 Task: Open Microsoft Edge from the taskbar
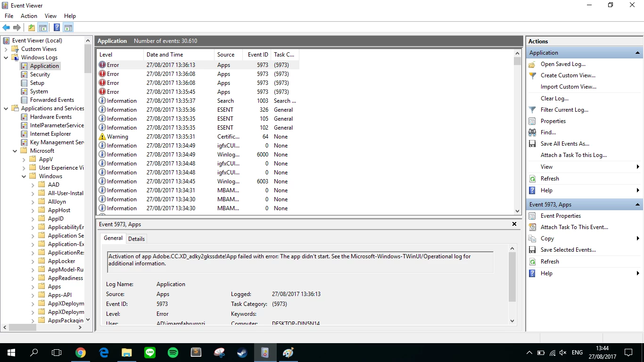tap(104, 352)
